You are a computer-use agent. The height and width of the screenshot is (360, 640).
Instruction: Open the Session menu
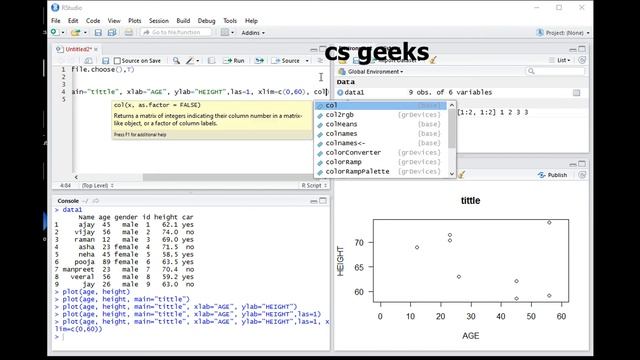[158, 20]
